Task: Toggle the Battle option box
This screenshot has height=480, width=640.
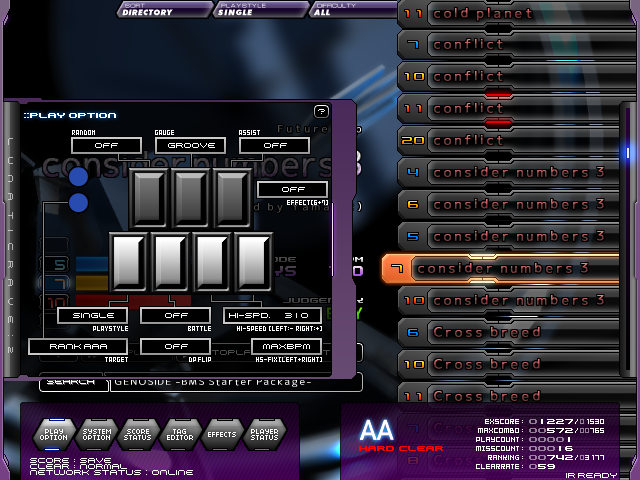Action: (175, 316)
